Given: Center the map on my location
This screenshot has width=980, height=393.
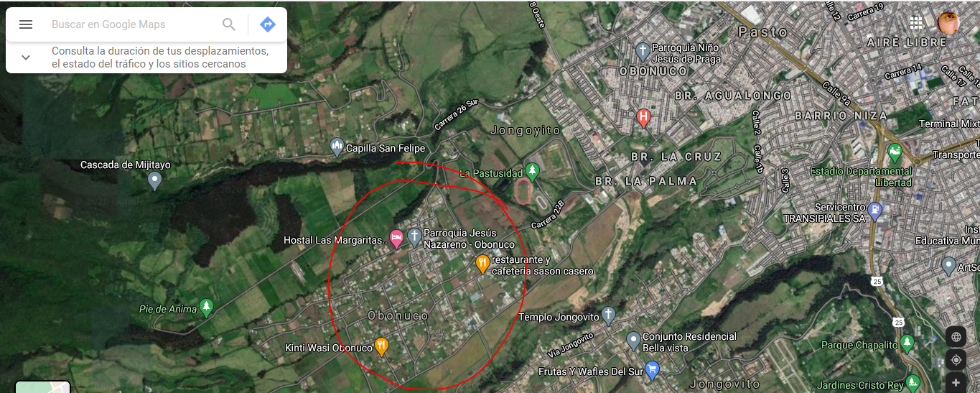Looking at the screenshot, I should tap(956, 360).
